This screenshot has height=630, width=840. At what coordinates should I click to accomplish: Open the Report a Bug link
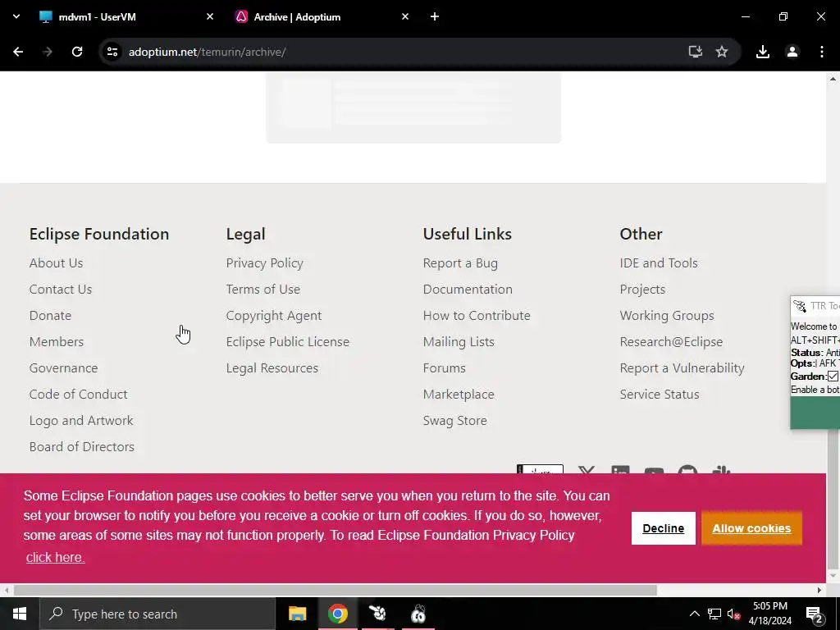[x=460, y=263]
